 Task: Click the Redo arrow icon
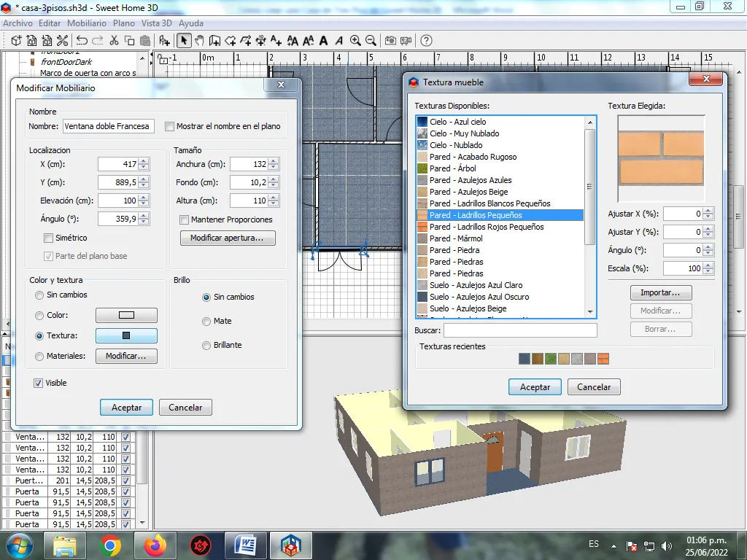97,41
